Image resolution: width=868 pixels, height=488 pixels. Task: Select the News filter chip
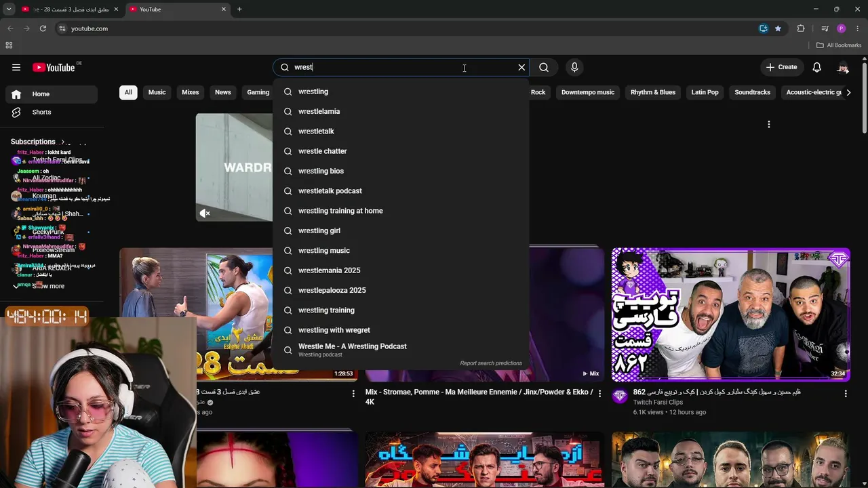point(223,92)
